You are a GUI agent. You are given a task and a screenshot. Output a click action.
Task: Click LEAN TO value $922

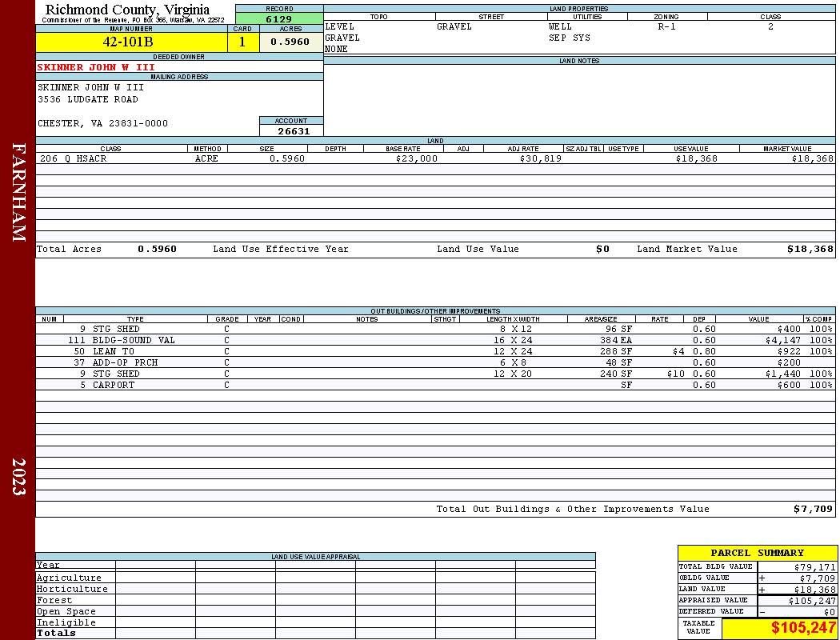tap(789, 351)
